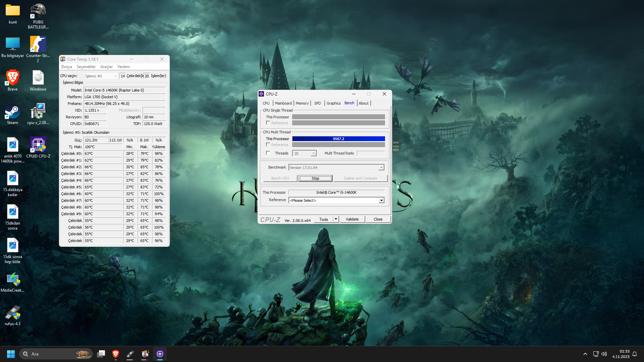
Task: Open the Benchmark version dropdown
Action: tap(381, 168)
